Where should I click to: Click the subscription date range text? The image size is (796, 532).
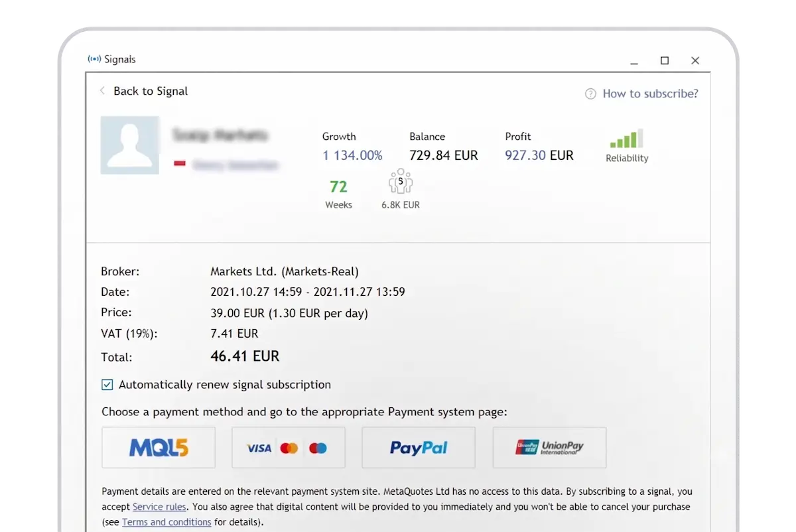pos(308,292)
